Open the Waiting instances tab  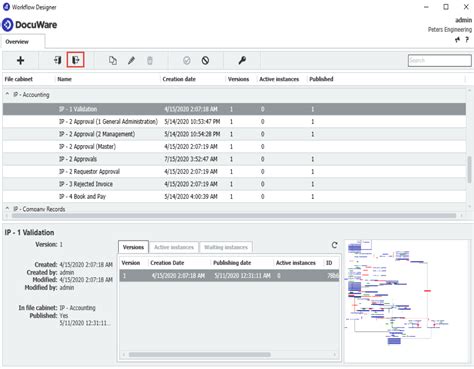pos(226,247)
